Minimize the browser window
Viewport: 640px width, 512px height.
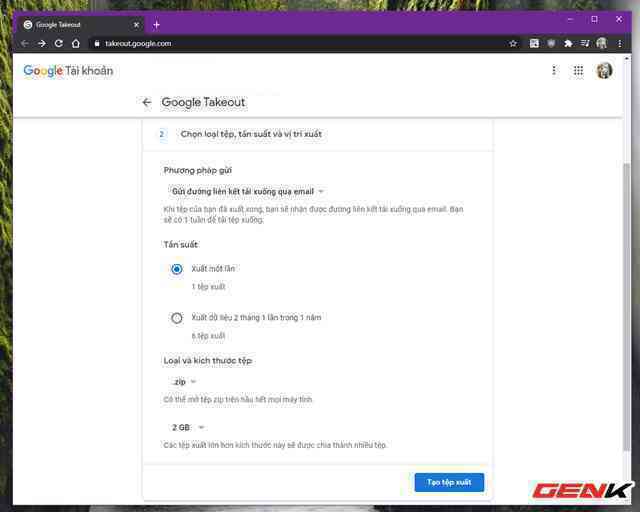tap(570, 20)
